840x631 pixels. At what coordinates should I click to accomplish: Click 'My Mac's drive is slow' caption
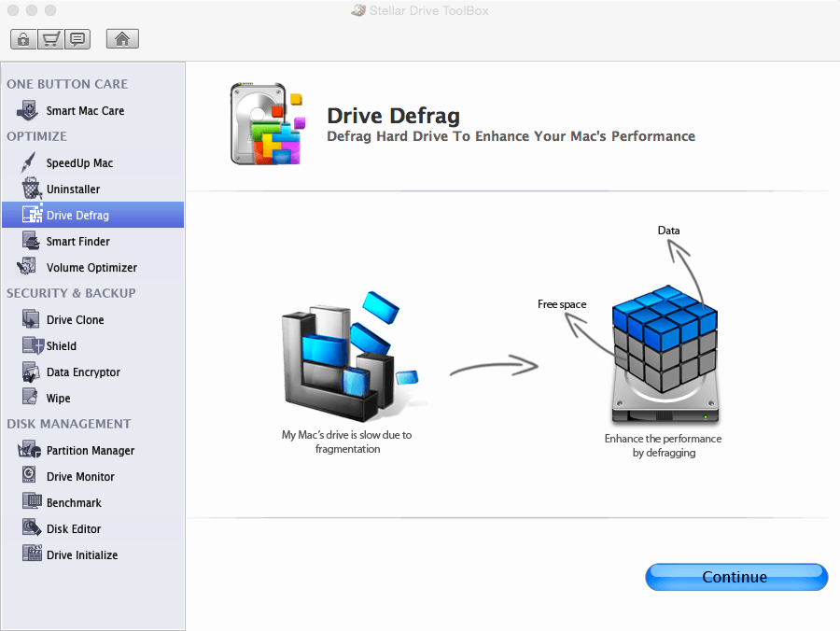[x=347, y=442]
